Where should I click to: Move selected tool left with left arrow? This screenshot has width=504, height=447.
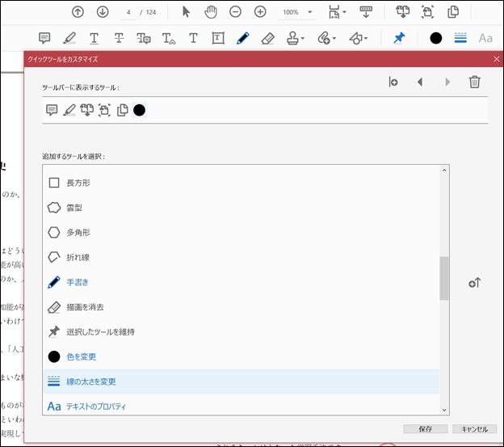click(x=420, y=82)
